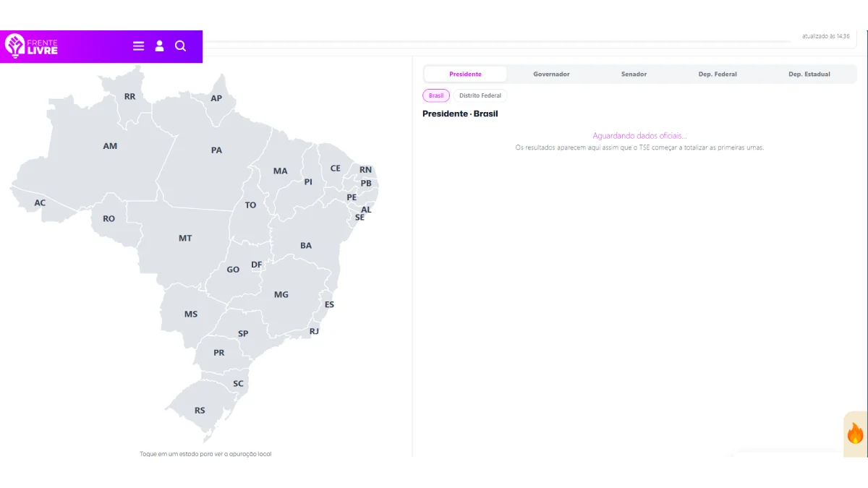This screenshot has width=868, height=488.
Task: Click Tocantins (TO) state
Action: (250, 205)
